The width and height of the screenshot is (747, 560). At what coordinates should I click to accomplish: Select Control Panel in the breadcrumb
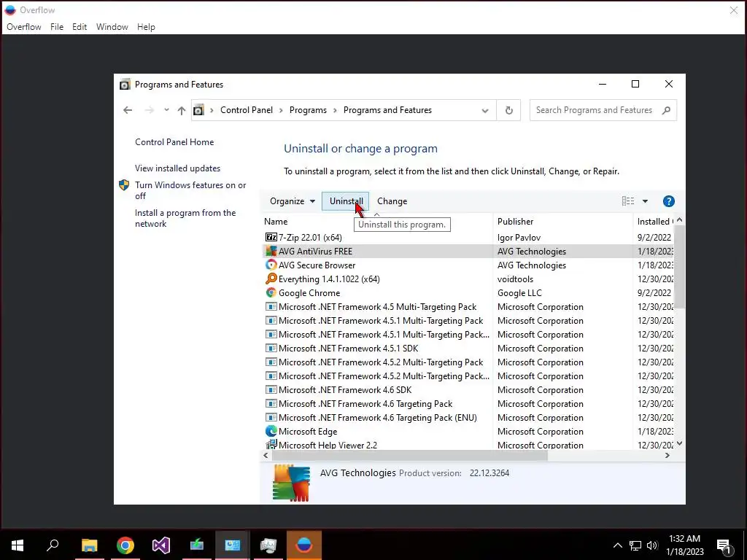pos(247,110)
